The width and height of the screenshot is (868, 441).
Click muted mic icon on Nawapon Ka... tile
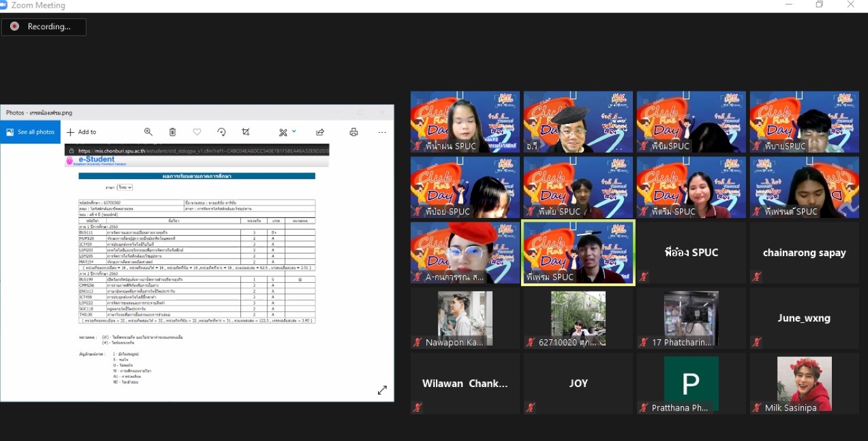point(417,343)
